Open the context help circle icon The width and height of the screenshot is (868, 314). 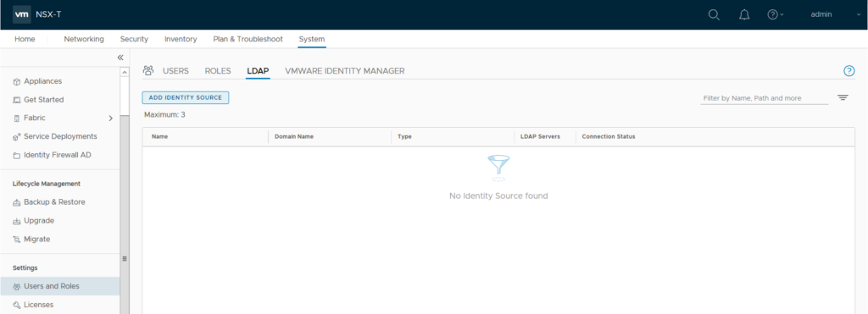[849, 71]
